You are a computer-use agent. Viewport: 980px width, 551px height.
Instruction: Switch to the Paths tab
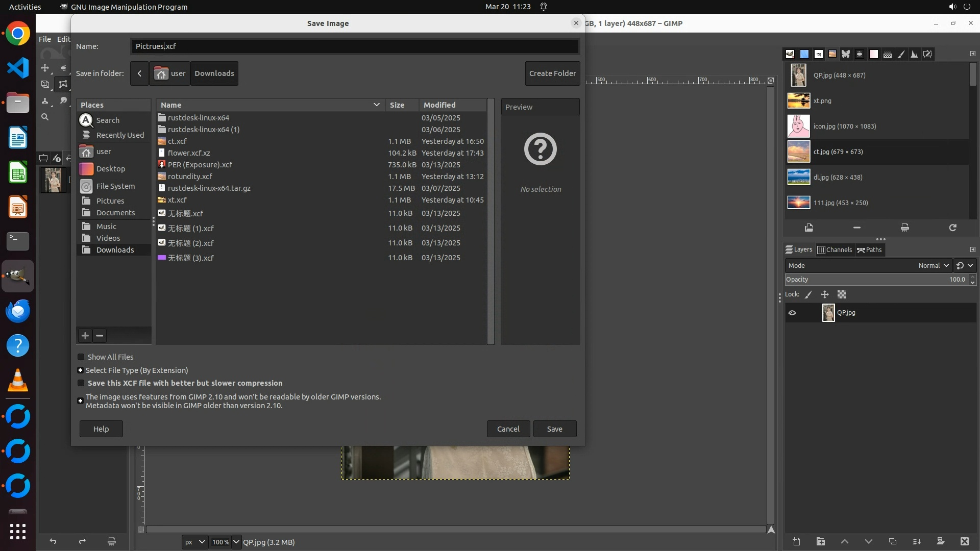[870, 249]
